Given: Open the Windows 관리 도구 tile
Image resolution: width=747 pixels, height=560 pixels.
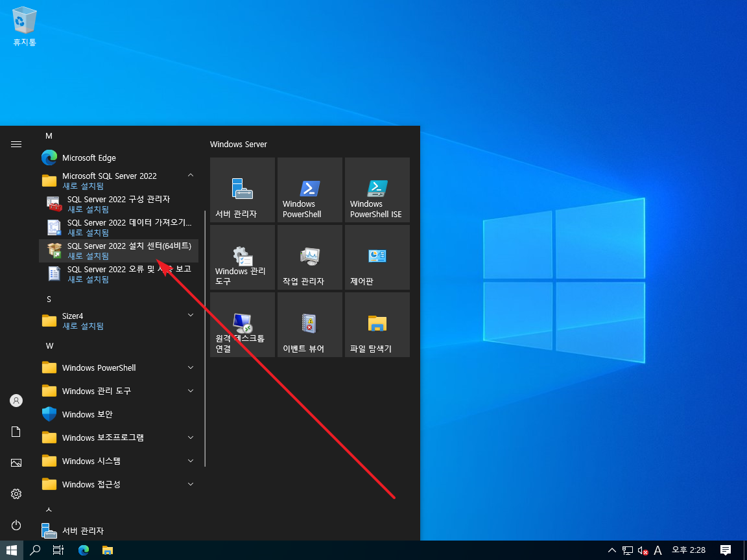Looking at the screenshot, I should coord(243,257).
